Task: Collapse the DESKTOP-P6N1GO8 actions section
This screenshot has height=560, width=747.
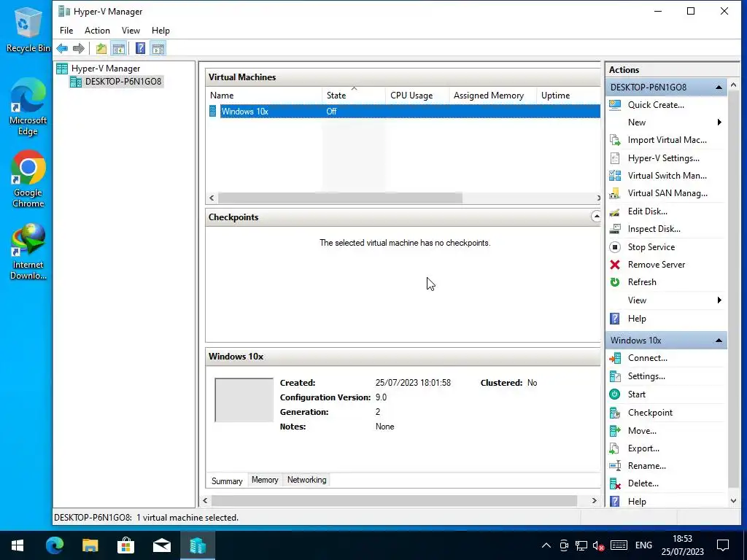Action: (x=719, y=87)
